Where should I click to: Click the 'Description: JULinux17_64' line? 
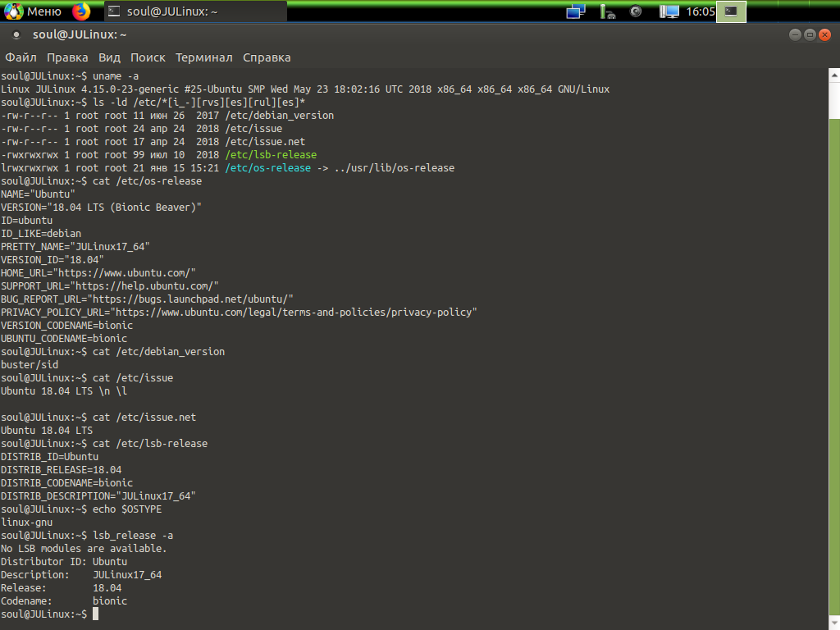coord(81,575)
